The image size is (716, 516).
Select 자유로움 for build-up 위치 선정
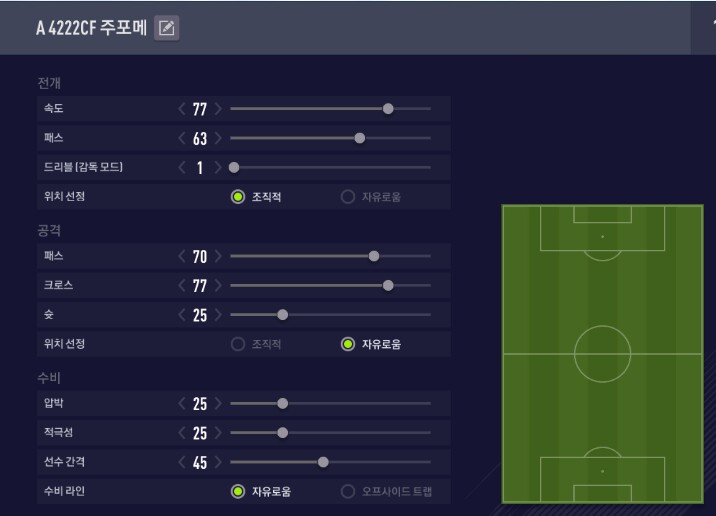(348, 197)
